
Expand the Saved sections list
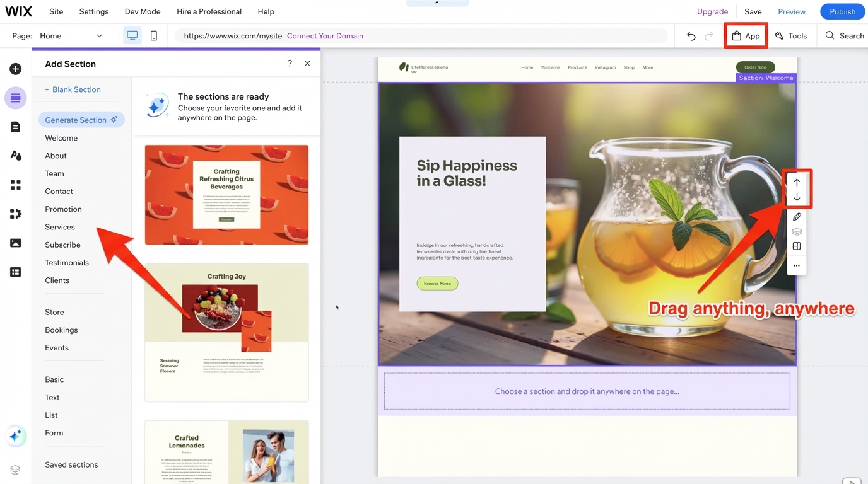click(71, 464)
